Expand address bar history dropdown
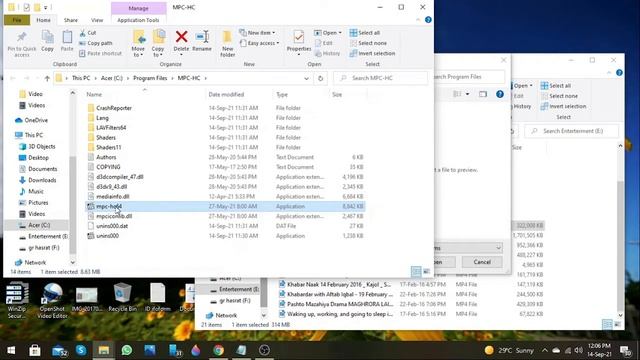This screenshot has height=360, width=640. pos(306,78)
